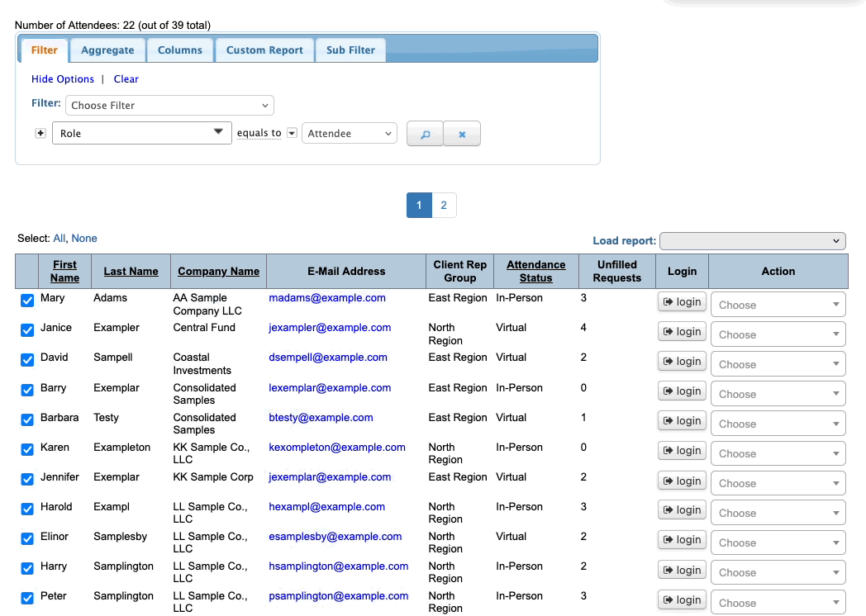Open the Attendee value dropdown
Viewport: 866px width, 616px height.
click(x=350, y=134)
